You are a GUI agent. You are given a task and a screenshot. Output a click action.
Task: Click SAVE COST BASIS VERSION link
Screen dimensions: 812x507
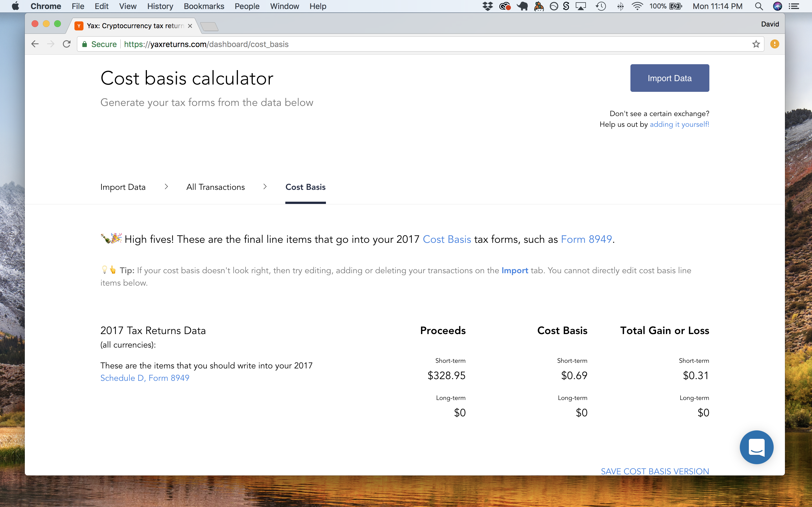point(655,471)
